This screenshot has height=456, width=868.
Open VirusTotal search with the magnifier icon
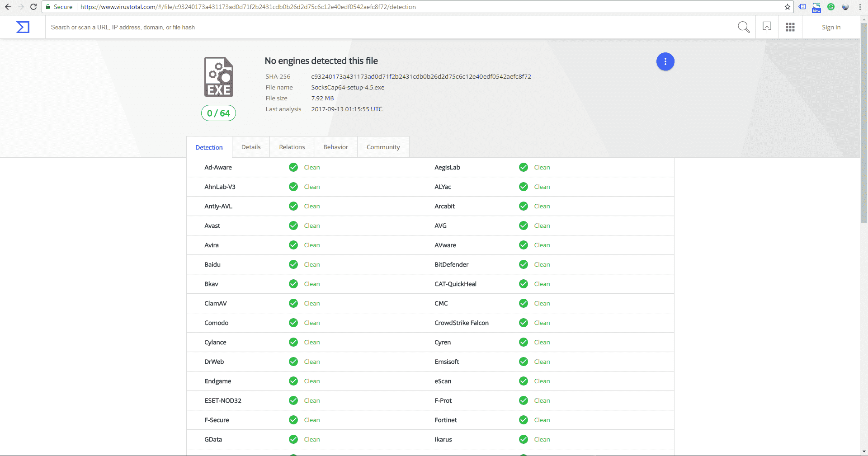[x=744, y=27]
